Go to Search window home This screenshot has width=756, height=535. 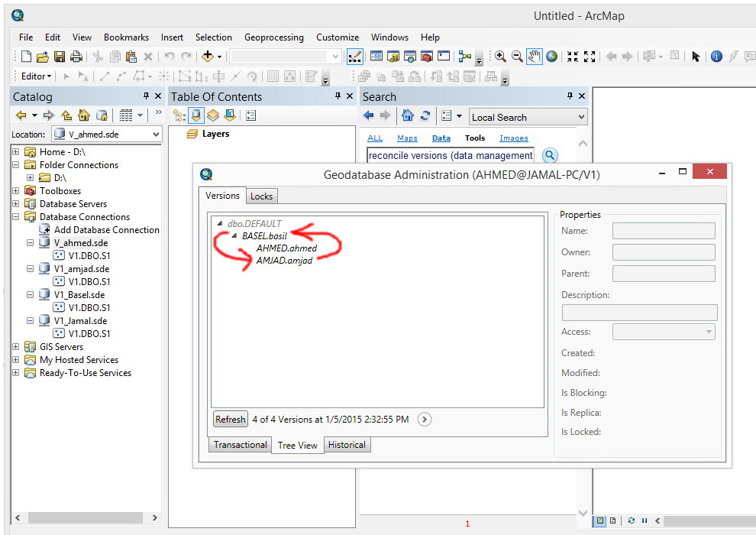pyautogui.click(x=408, y=115)
